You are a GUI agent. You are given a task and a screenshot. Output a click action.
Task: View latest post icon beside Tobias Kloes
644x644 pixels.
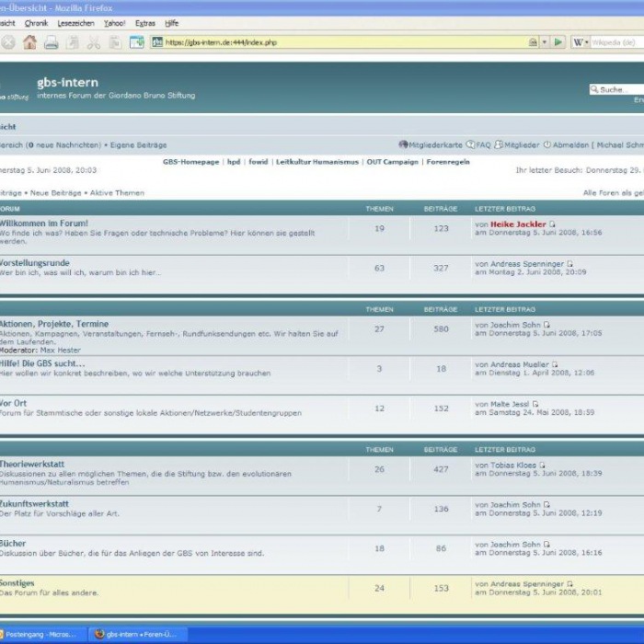[x=542, y=466]
